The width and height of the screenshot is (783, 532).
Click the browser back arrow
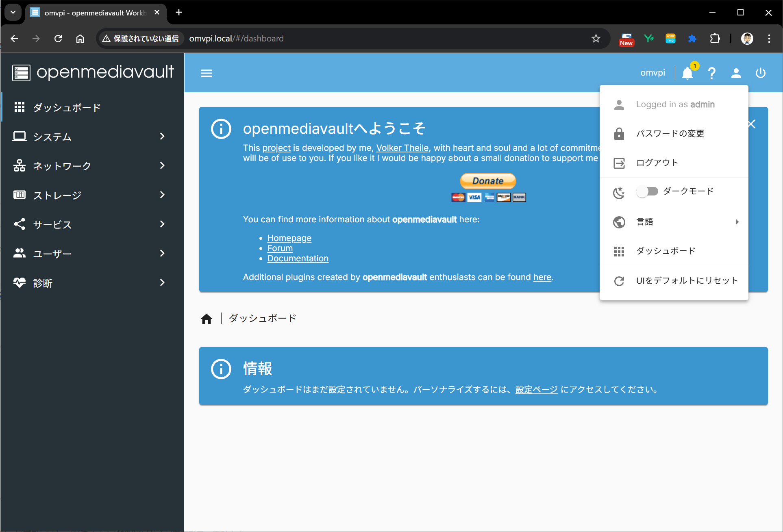[x=14, y=39]
